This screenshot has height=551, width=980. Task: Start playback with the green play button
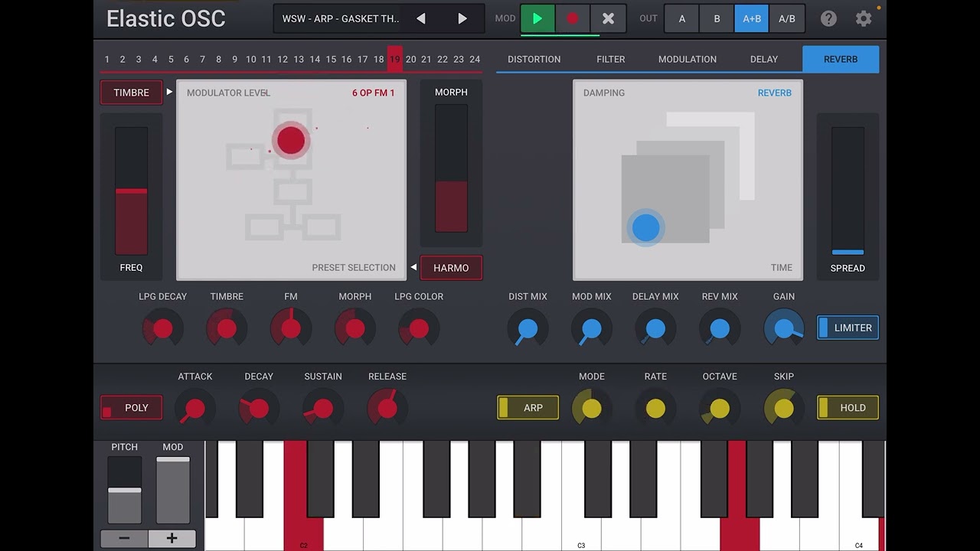tap(537, 18)
